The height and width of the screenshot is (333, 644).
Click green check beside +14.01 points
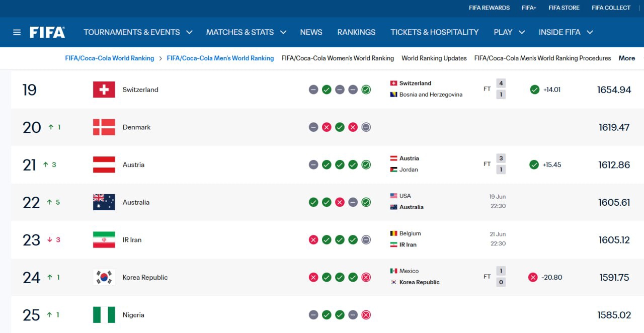(x=534, y=90)
